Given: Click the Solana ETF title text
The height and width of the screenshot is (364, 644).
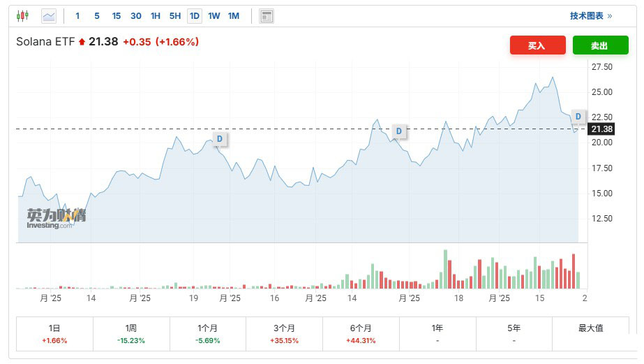Looking at the screenshot, I should 45,41.
